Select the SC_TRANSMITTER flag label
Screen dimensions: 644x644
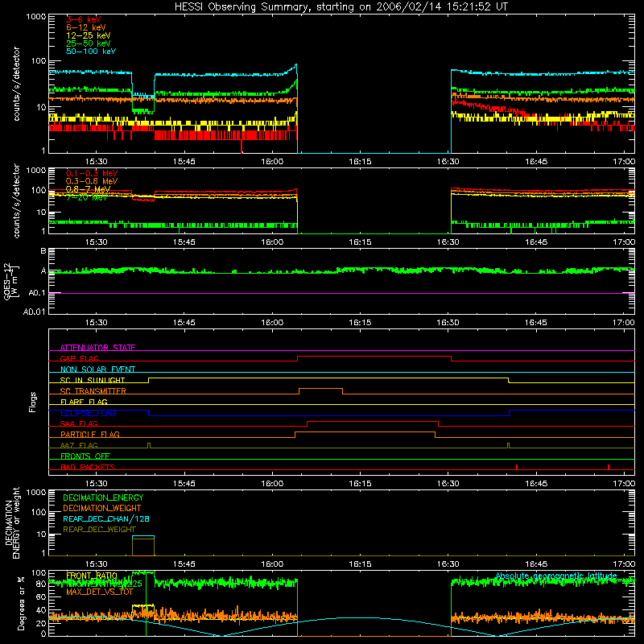click(93, 391)
